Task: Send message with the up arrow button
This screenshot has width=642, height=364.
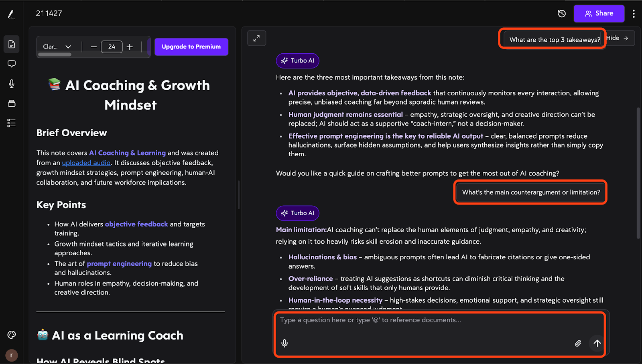Action: pos(597,343)
